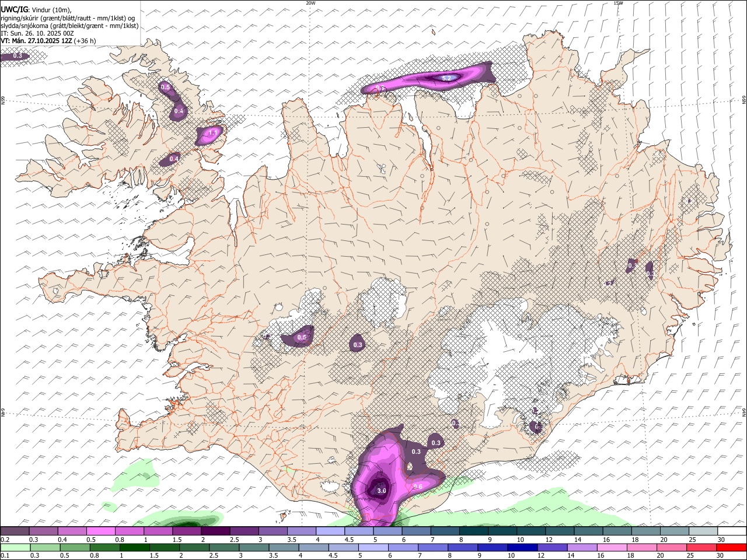Pick the darkest purple swatch labeled 2 in the top row
The image size is (747, 560).
click(x=215, y=531)
